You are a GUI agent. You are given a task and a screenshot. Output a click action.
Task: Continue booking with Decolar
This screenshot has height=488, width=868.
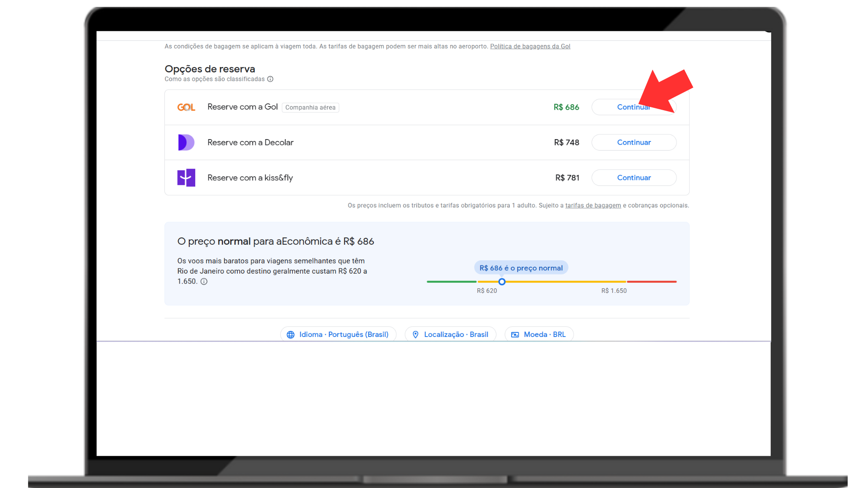coord(634,142)
